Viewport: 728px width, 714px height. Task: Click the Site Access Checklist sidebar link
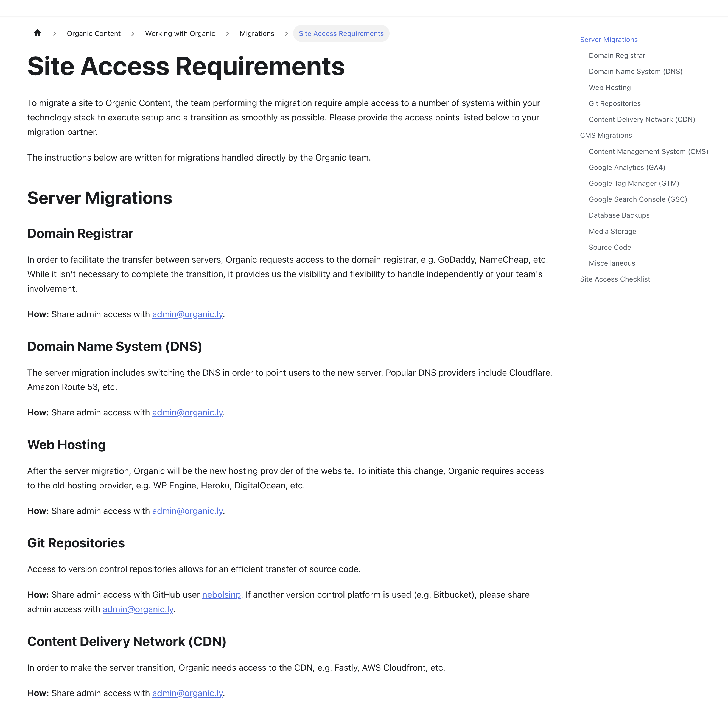point(615,279)
